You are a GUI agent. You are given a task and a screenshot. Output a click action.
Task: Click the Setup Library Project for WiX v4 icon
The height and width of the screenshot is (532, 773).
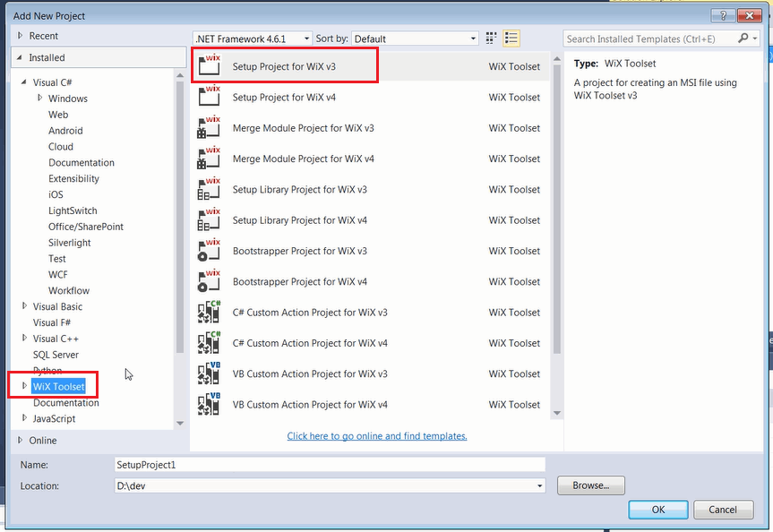(x=209, y=220)
